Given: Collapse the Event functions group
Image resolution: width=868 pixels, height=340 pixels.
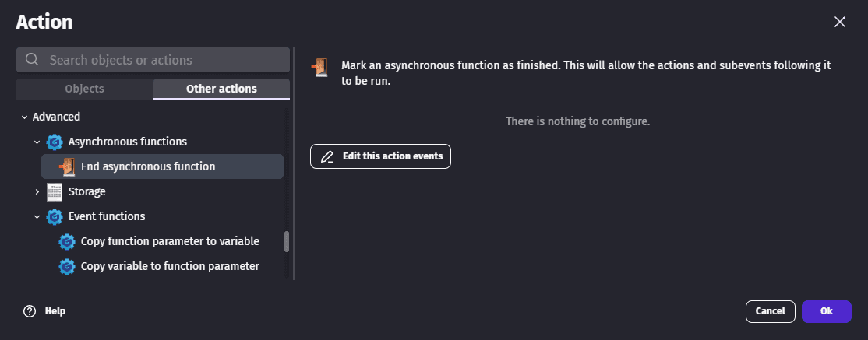Looking at the screenshot, I should [x=37, y=216].
